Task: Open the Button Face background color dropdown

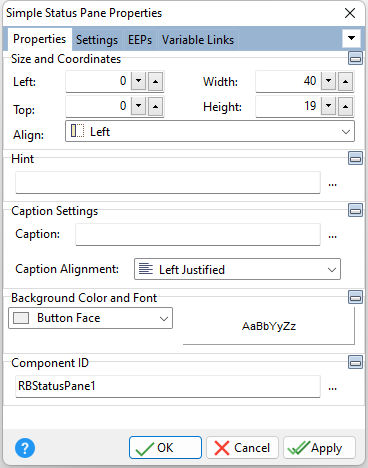Action: pos(90,318)
